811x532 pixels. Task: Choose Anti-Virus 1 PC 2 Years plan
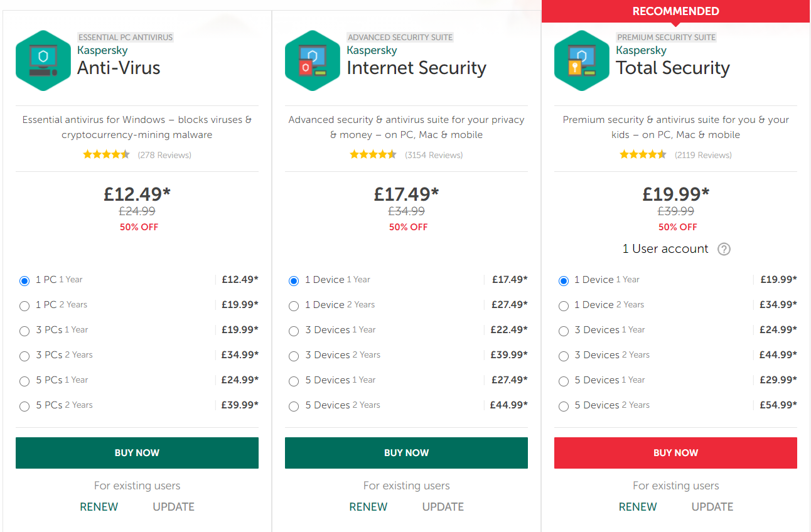[24, 306]
